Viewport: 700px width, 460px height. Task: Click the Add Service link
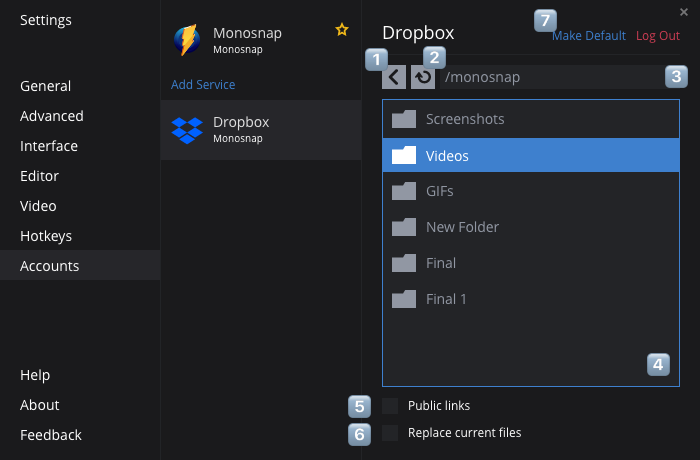click(x=203, y=84)
